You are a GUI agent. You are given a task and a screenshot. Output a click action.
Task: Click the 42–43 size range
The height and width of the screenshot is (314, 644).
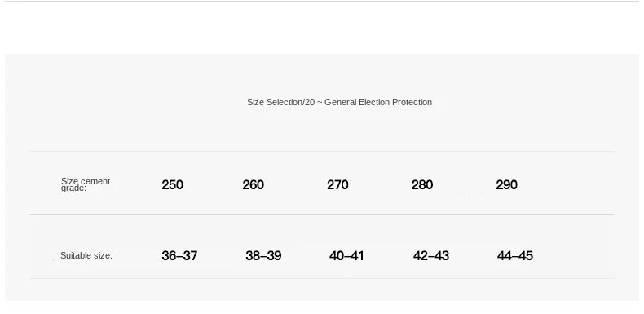point(431,255)
